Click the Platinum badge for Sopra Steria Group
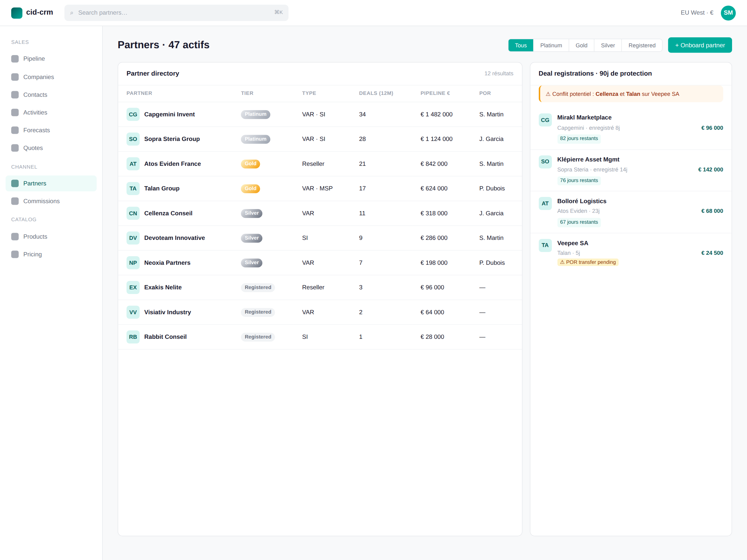The height and width of the screenshot is (560, 747). (255, 139)
